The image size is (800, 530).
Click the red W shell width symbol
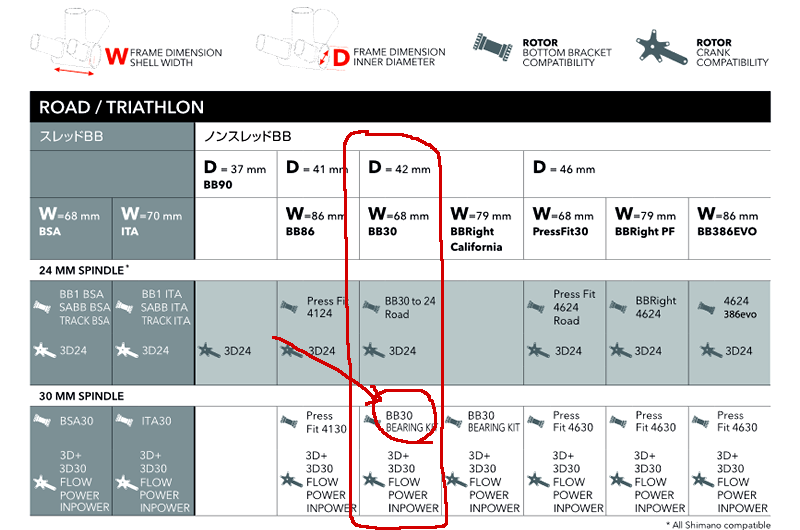coord(116,56)
